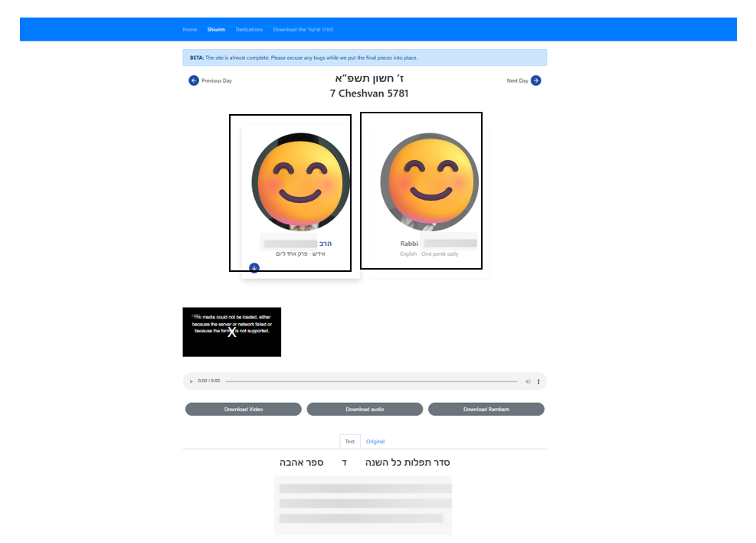
Task: Open the Dedications page
Action: click(x=249, y=30)
